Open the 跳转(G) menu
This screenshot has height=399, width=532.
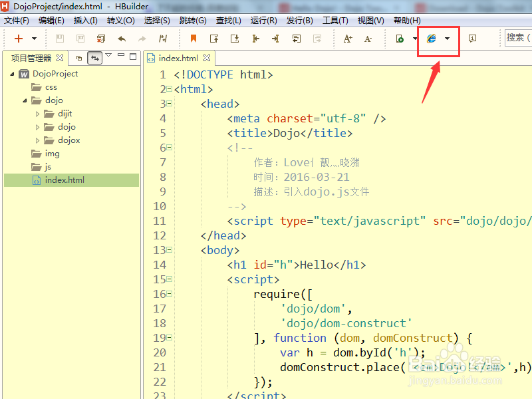(193, 21)
